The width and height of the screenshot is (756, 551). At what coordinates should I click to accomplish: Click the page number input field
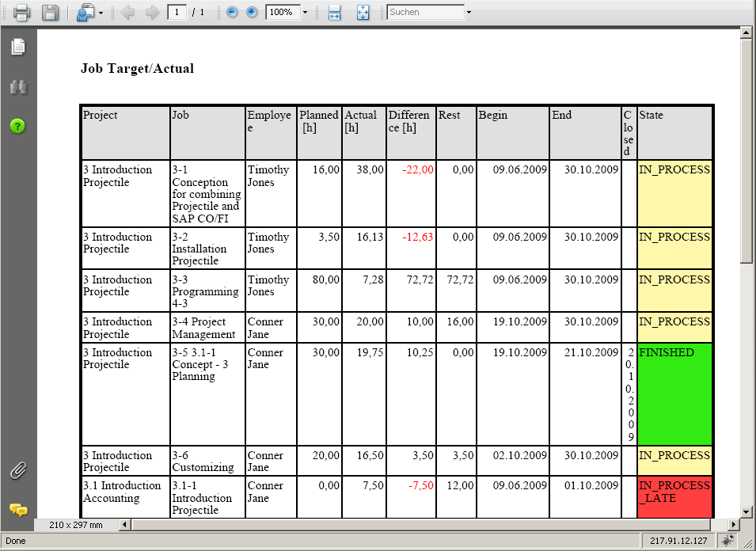click(177, 13)
